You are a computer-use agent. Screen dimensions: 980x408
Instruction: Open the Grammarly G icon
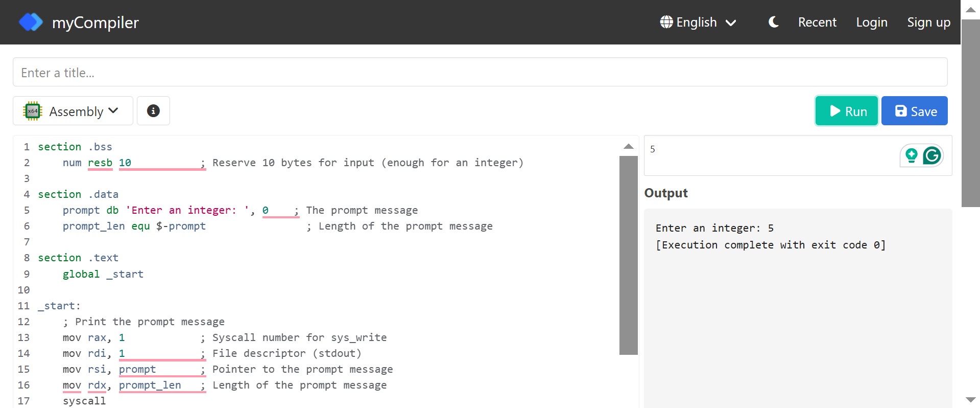tap(933, 155)
